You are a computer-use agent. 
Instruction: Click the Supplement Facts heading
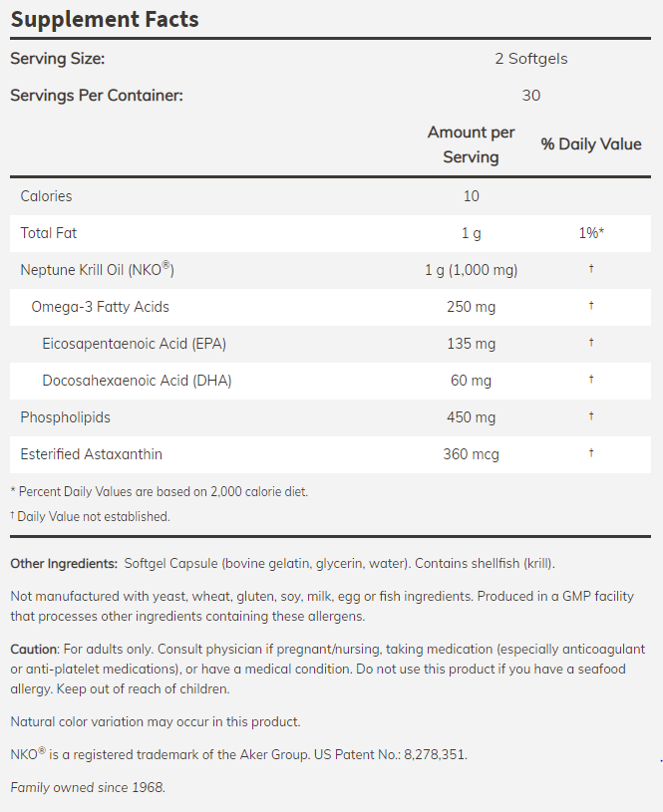click(104, 19)
